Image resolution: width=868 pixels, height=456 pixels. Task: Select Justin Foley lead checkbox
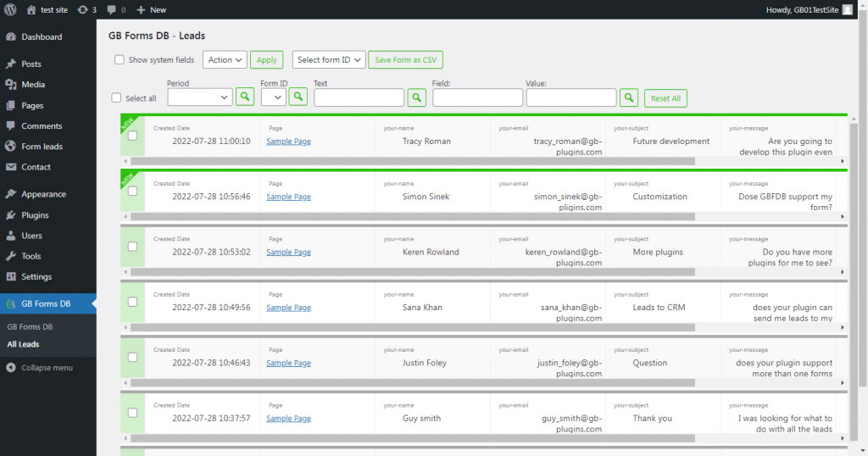click(132, 357)
